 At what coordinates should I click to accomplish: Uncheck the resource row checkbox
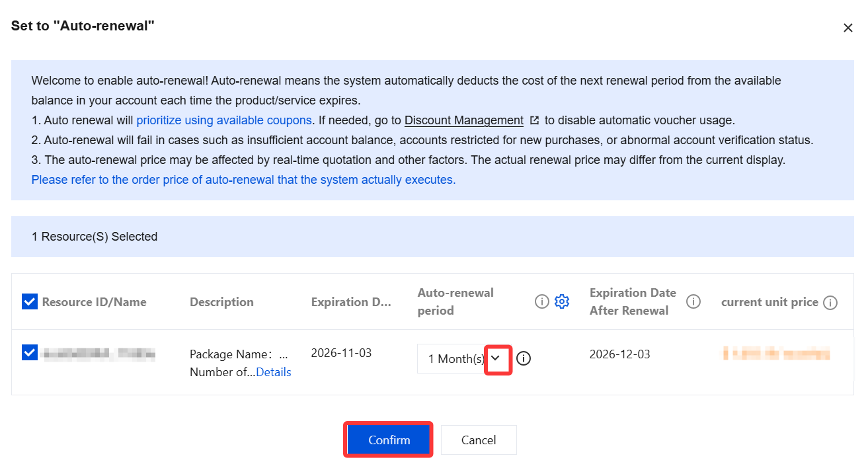tap(30, 352)
